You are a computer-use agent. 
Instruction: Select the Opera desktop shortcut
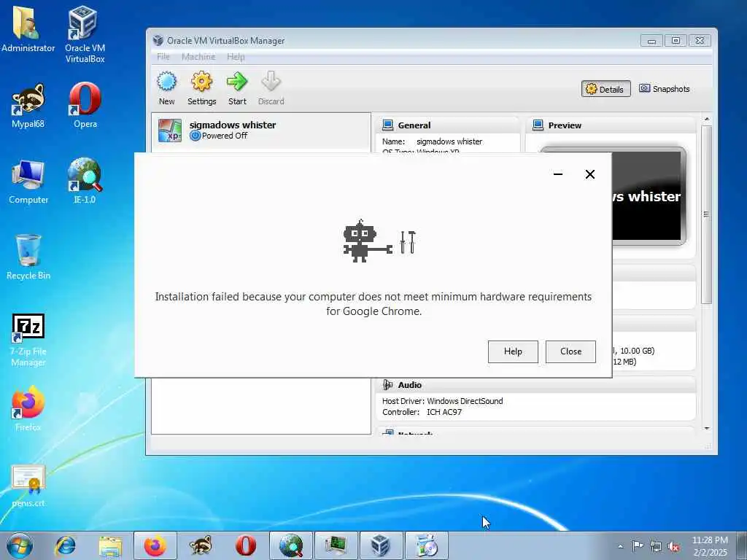85,106
